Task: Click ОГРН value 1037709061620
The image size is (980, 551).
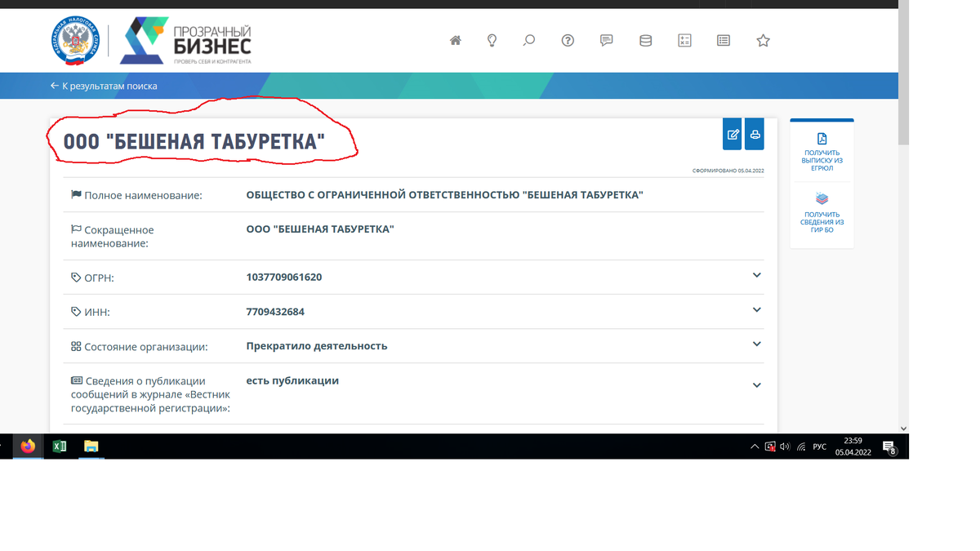Action: 284,277
